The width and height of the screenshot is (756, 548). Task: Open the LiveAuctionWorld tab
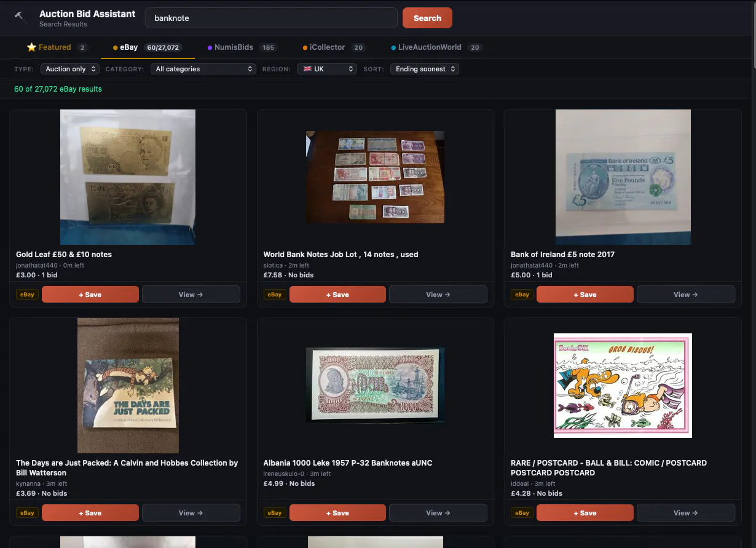tap(437, 47)
